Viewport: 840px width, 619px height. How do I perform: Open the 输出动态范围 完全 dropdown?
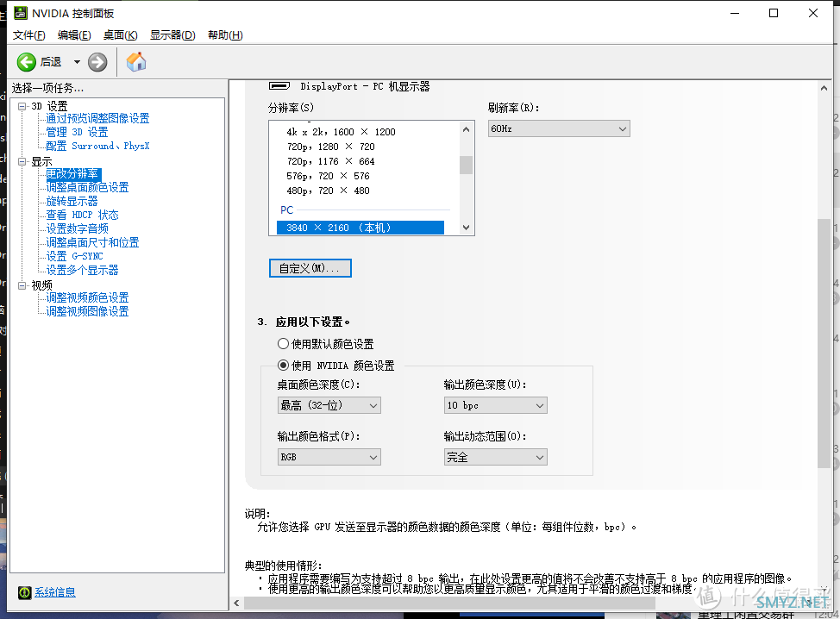coord(496,457)
